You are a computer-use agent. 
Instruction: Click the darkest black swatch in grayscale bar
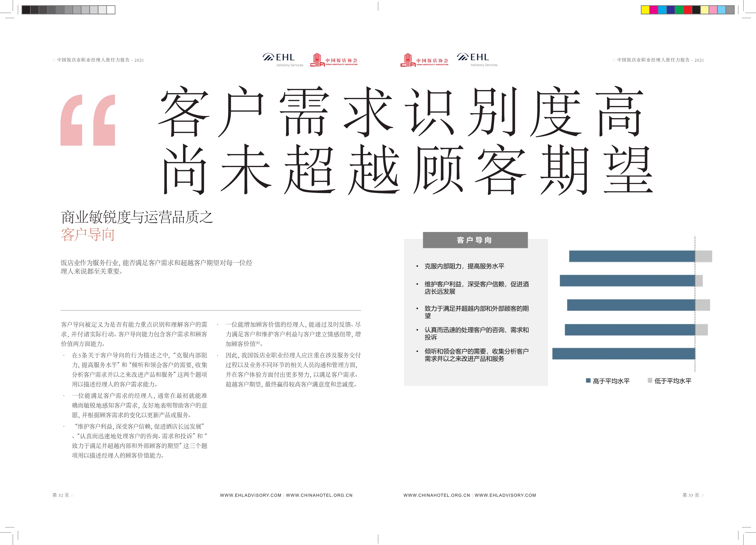(26, 10)
